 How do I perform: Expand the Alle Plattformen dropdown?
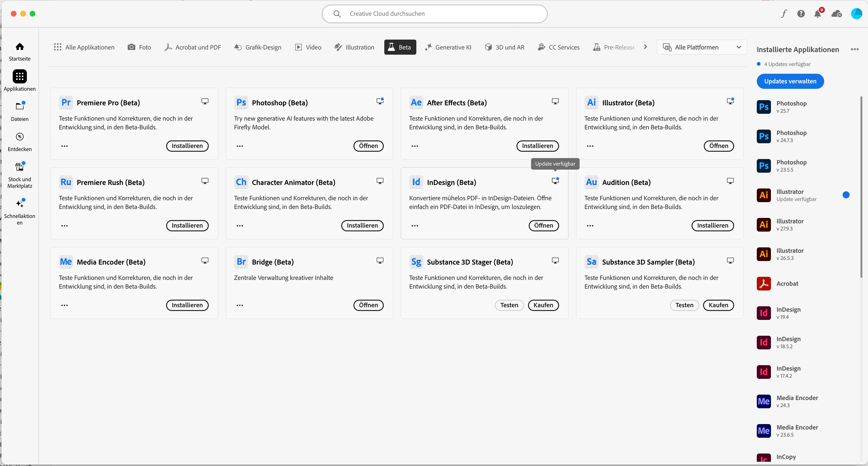coord(702,47)
